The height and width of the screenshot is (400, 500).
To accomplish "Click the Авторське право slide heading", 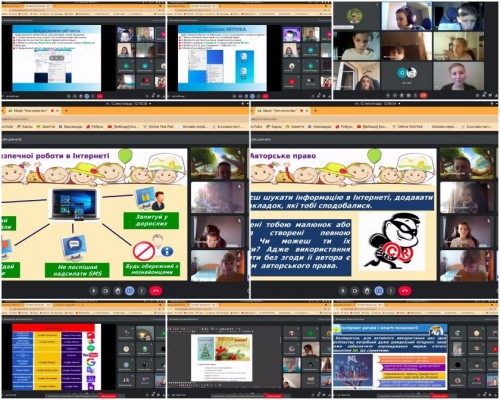I will coord(283,156).
